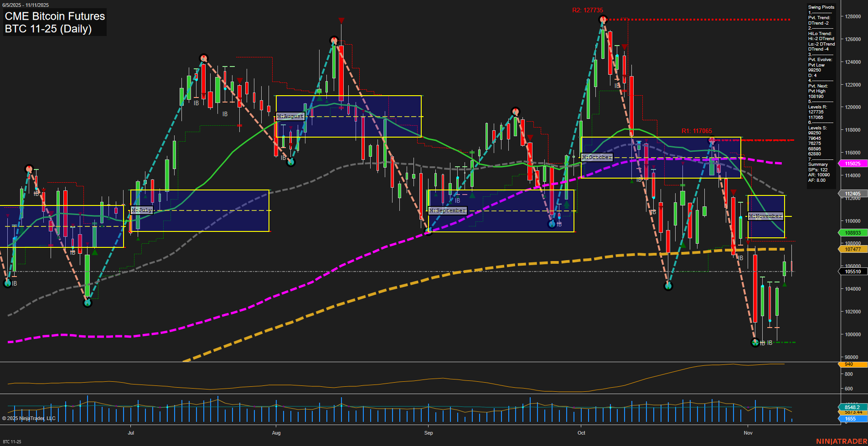
Task: Select the M:October monthly range label
Action: (x=597, y=157)
